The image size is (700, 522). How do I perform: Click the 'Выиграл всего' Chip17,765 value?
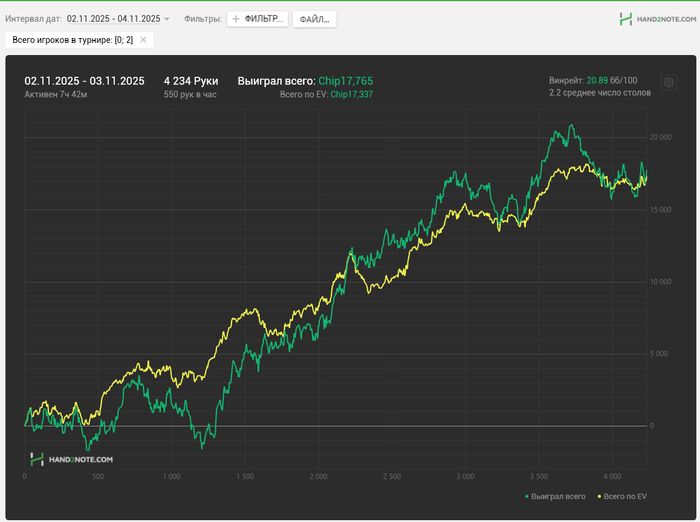pyautogui.click(x=346, y=81)
